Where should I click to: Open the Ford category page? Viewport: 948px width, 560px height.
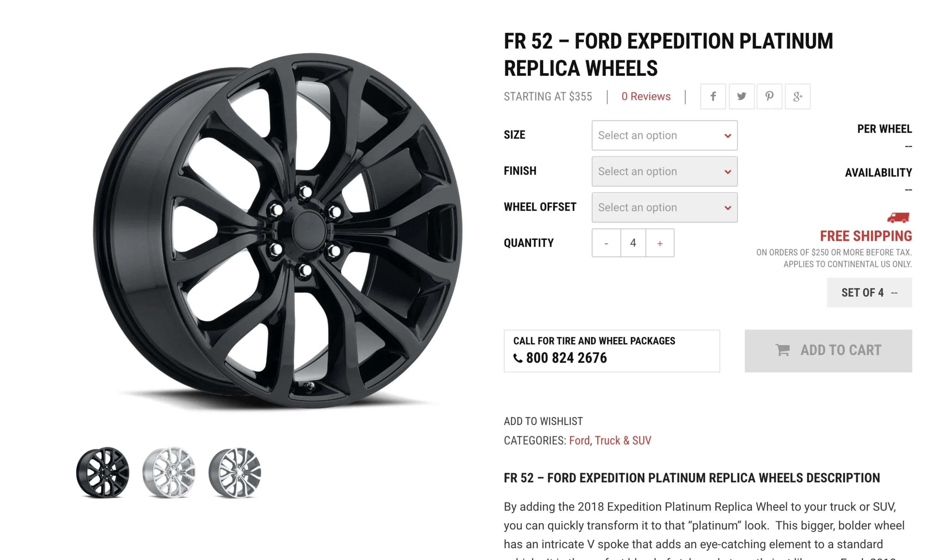(579, 440)
